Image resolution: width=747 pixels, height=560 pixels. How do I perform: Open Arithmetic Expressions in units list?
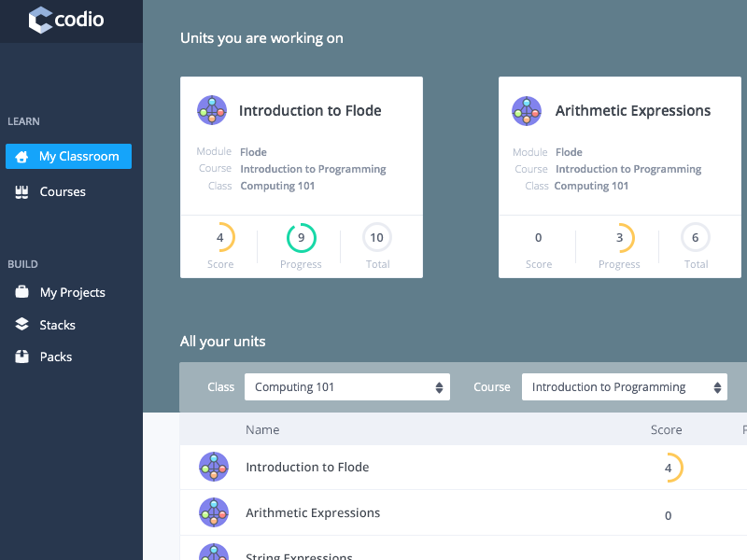click(x=313, y=512)
